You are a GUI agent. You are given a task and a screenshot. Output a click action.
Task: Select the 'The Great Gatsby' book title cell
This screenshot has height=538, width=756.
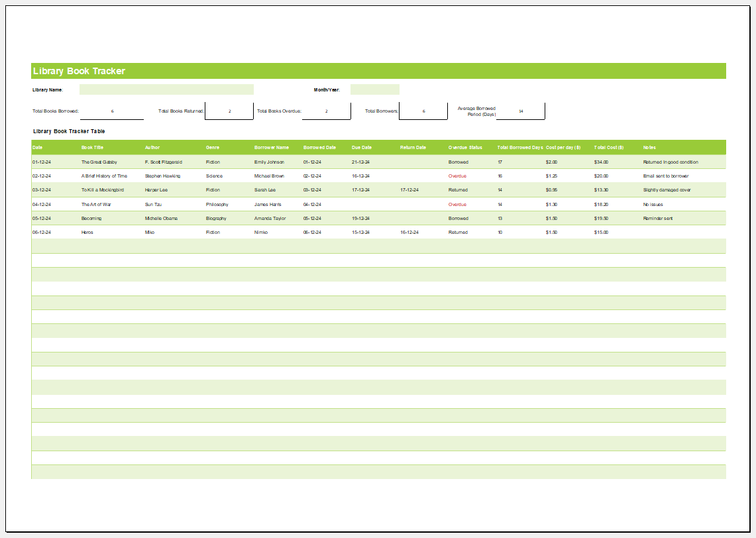[x=99, y=162]
